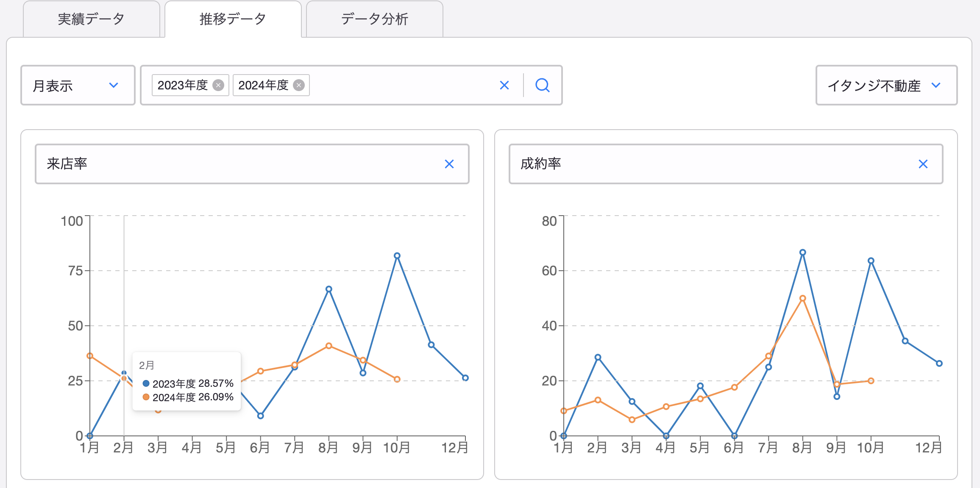980x488 pixels.
Task: Click the 2023年度 28.57% tooltip entry
Action: point(188,383)
